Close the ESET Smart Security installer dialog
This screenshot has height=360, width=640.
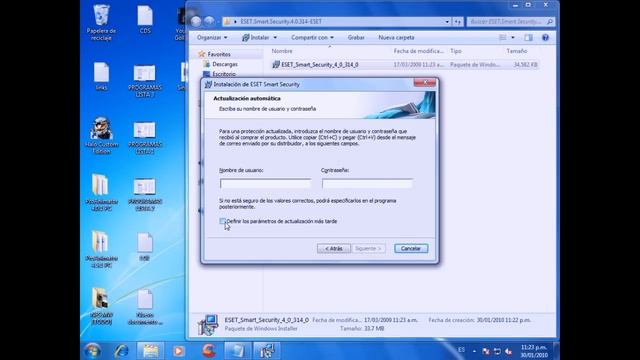(x=425, y=82)
